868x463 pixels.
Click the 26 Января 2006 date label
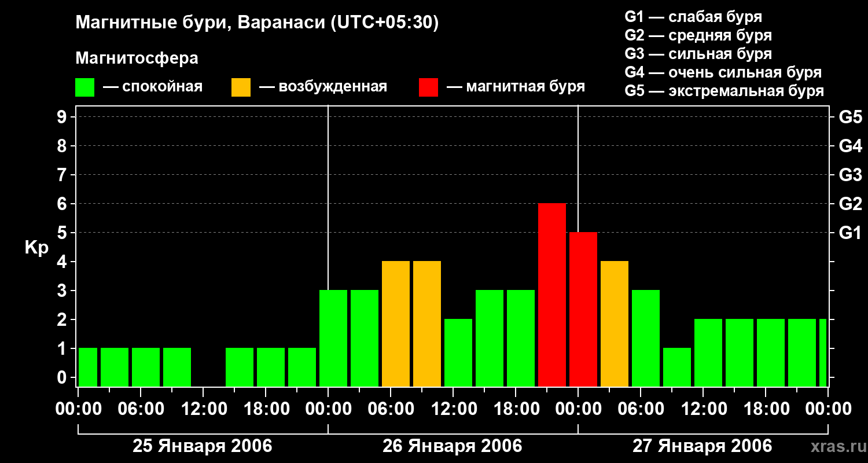[x=453, y=446]
